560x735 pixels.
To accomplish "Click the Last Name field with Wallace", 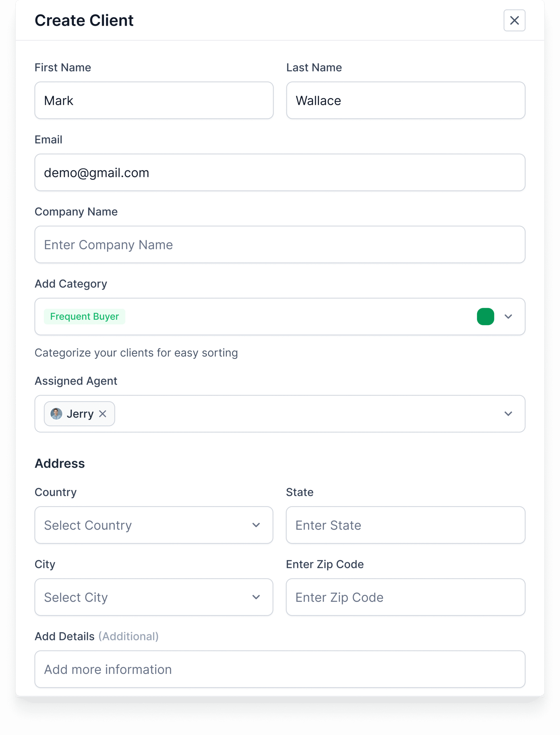I will (x=406, y=100).
